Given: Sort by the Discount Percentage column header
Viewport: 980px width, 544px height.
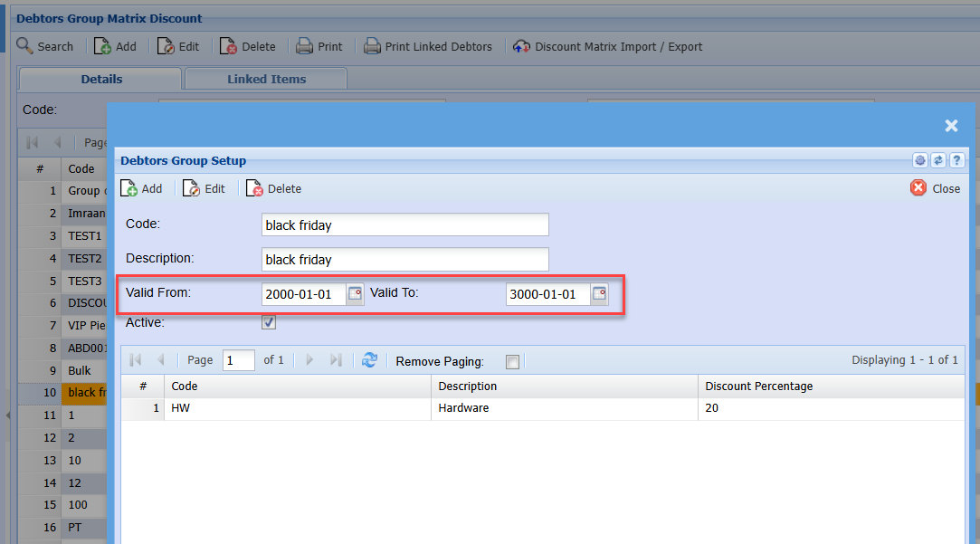Looking at the screenshot, I should (758, 387).
